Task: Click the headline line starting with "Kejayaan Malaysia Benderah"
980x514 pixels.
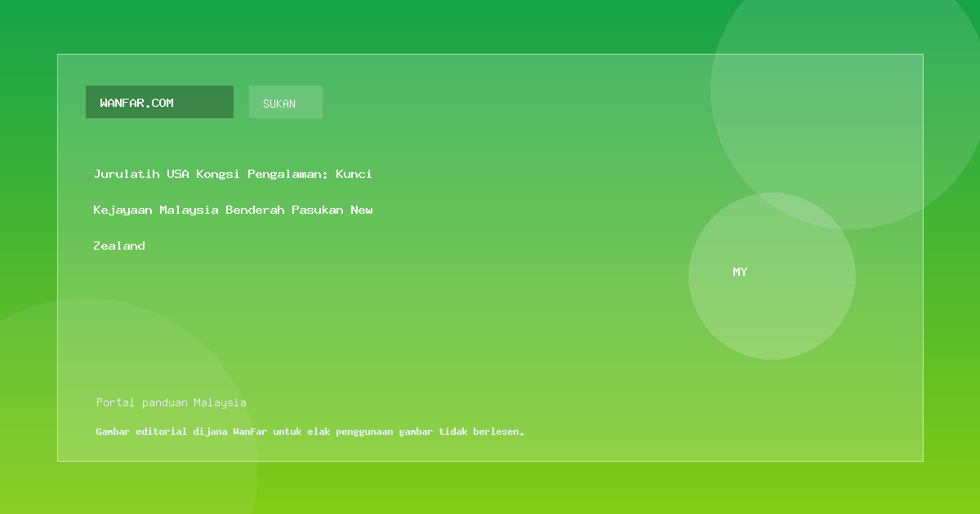Action: click(x=233, y=210)
